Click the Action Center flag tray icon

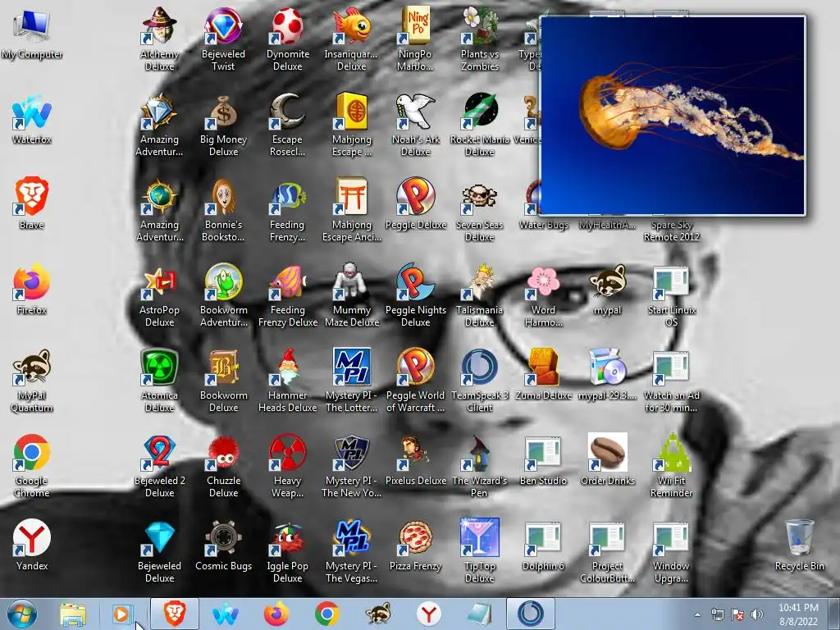(737, 614)
